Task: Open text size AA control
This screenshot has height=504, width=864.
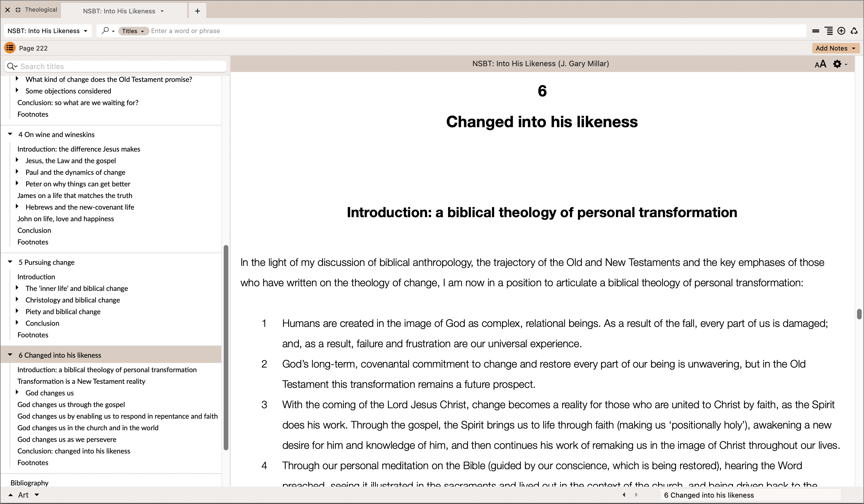Action: tap(820, 64)
